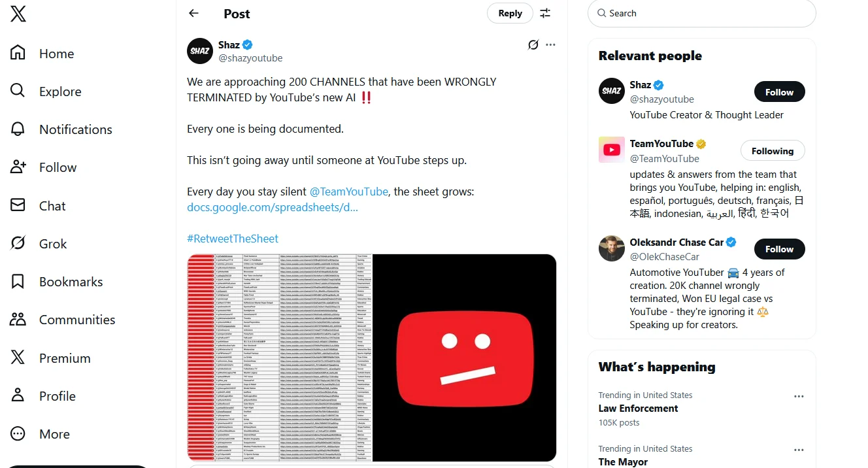Open options for Law Enforcement trend
This screenshot has height=468, width=868.
click(x=798, y=396)
